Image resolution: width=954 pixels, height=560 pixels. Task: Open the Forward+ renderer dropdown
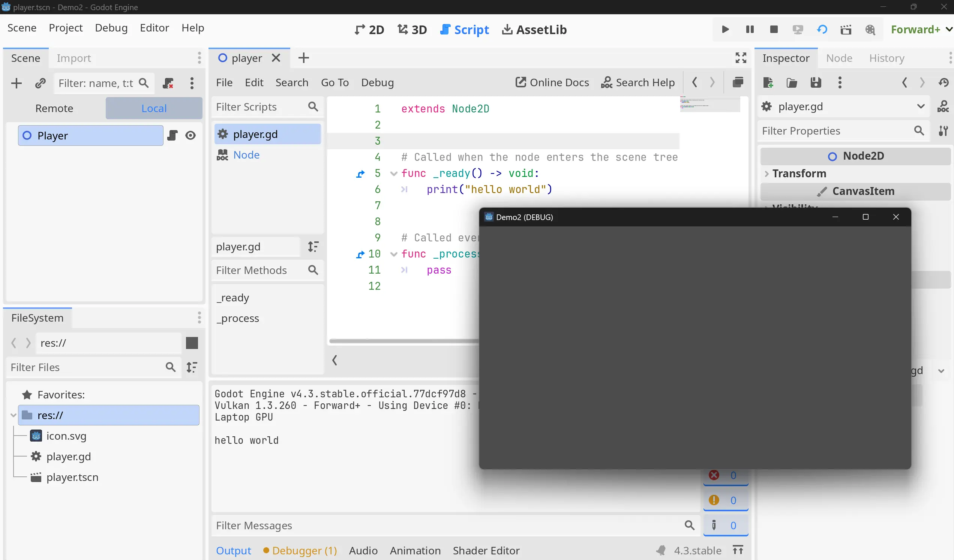(921, 30)
